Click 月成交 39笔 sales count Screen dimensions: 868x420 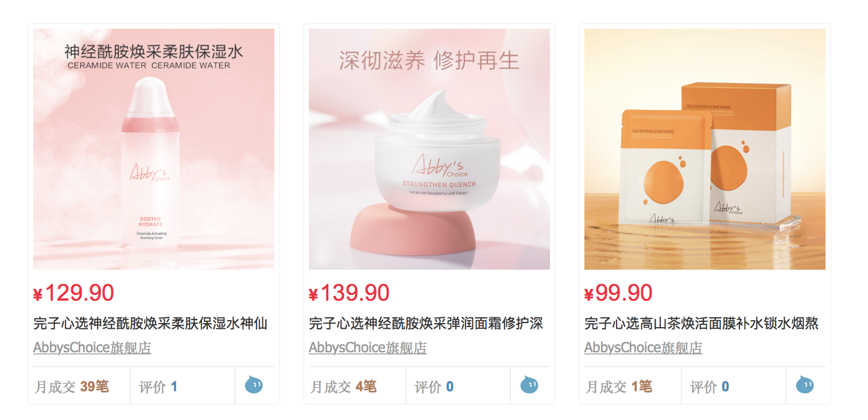pos(72,387)
